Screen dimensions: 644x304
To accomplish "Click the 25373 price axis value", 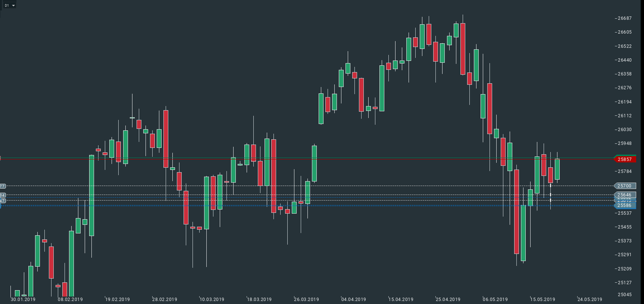I will click(625, 241).
